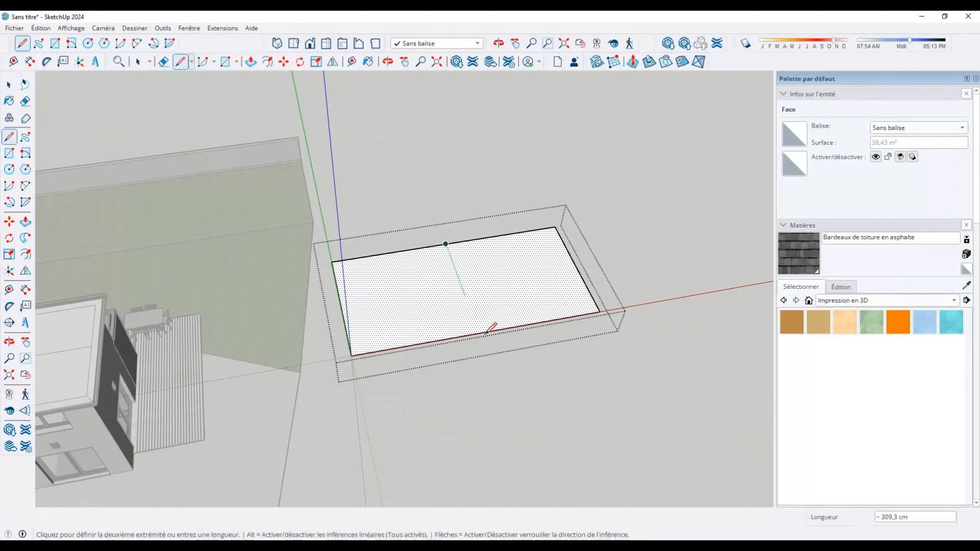This screenshot has width=980, height=551.
Task: Select the Orbit tool icon
Action: coord(498,43)
